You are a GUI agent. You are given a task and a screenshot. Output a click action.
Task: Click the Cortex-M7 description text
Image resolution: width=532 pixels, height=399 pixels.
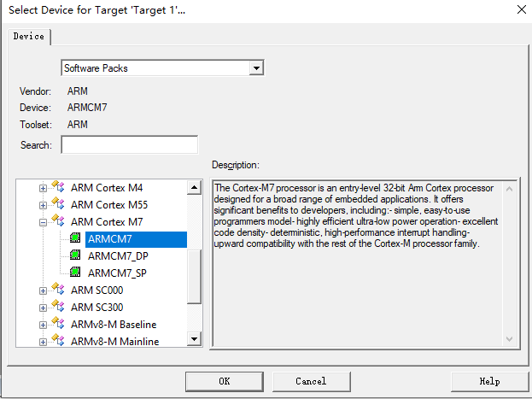(x=356, y=215)
